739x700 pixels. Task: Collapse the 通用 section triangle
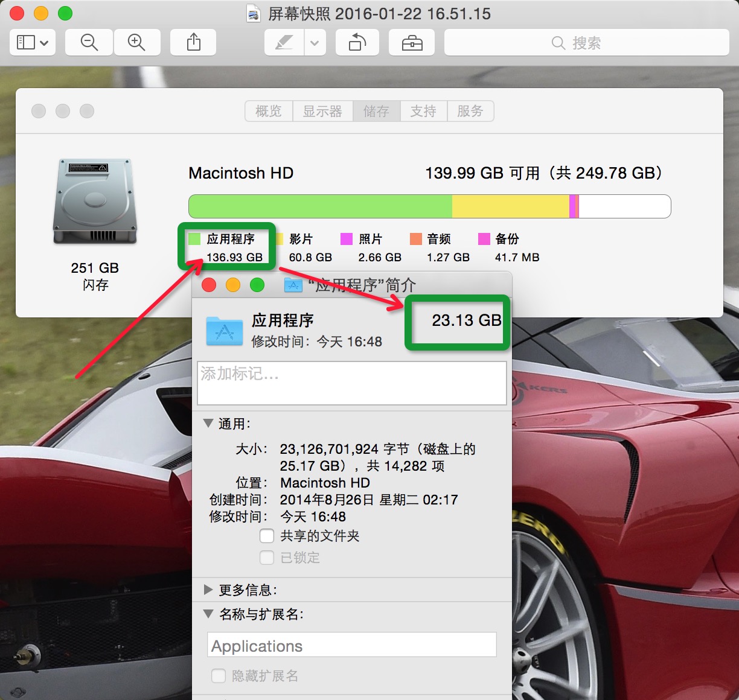208,424
